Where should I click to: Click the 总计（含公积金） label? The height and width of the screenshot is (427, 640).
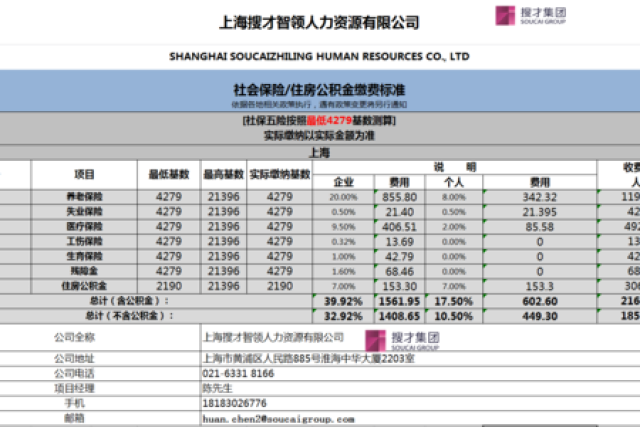(129, 301)
